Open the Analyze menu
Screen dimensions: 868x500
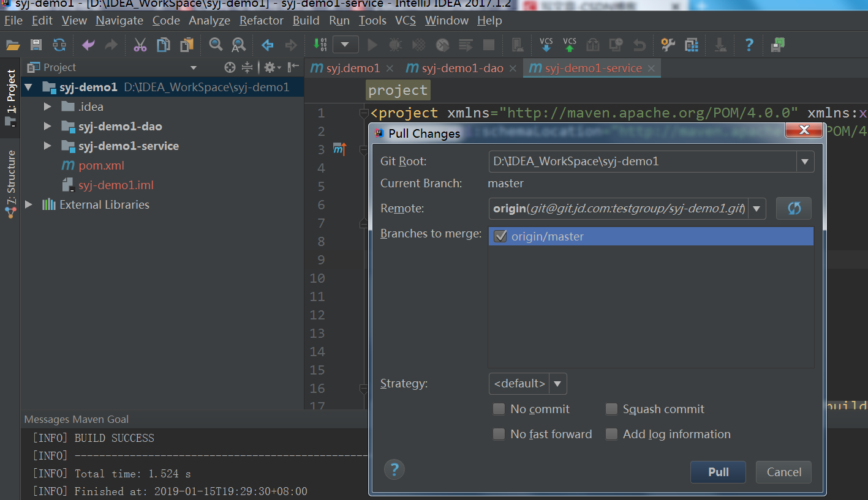pos(209,20)
